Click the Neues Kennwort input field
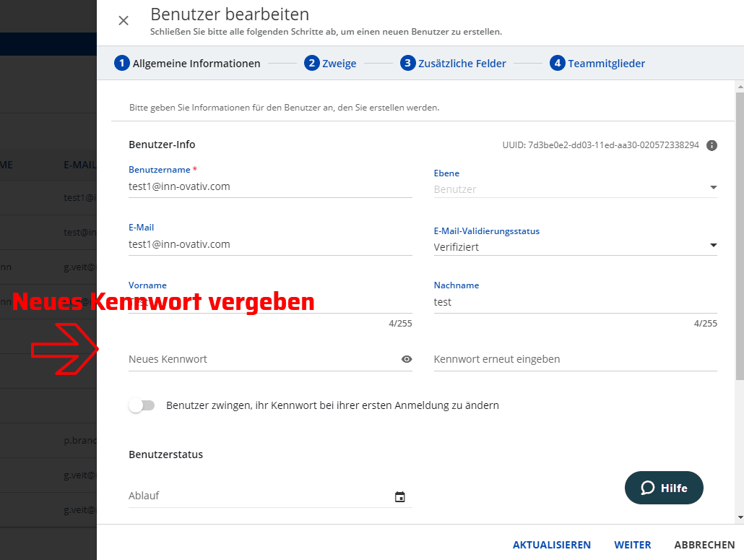Screen dimensions: 744x560 click(260, 359)
